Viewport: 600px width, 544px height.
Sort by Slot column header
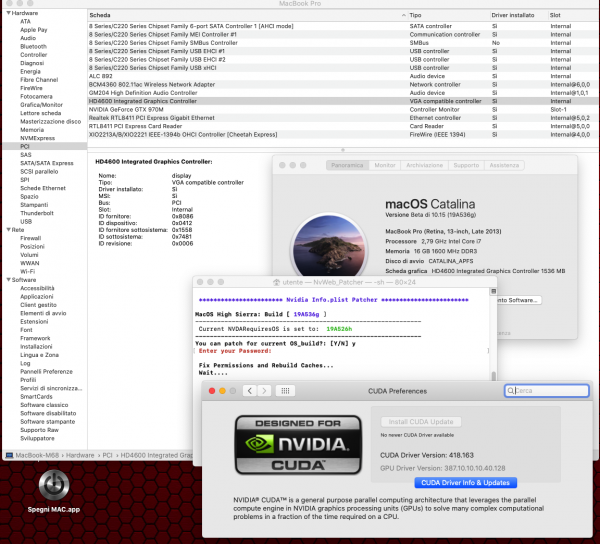pos(573,15)
